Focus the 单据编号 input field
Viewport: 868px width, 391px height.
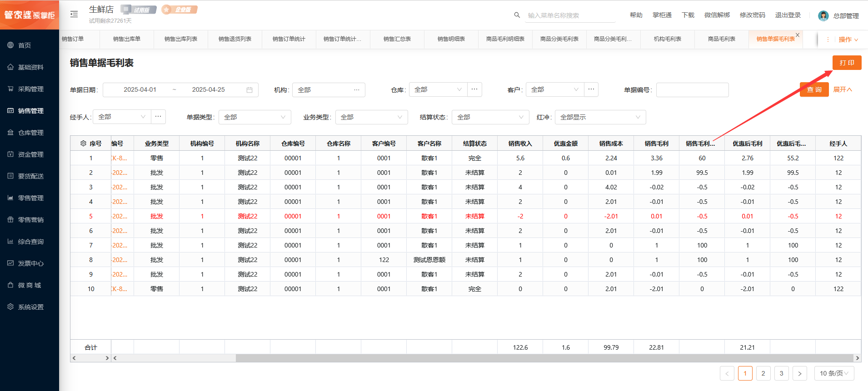[x=693, y=90]
